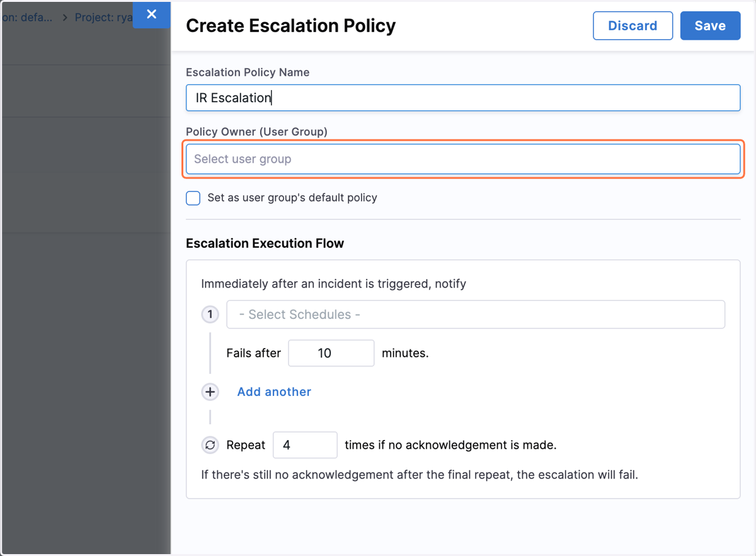Click the Create Escalation Policy title
Image resolution: width=756 pixels, height=556 pixels.
coord(291,26)
